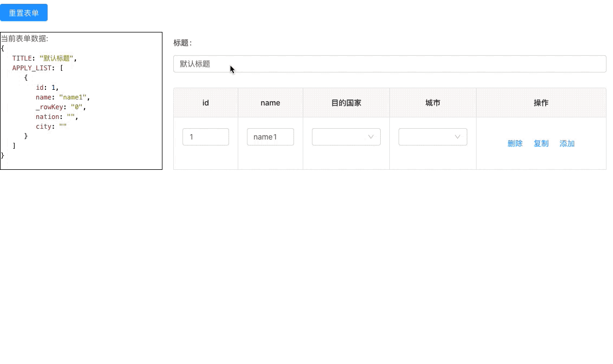
Task: Select the 操作 column header
Action: click(x=541, y=103)
